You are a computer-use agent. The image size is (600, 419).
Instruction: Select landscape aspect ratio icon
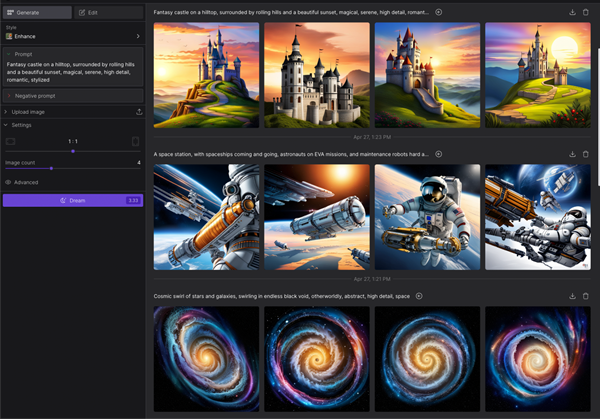click(x=11, y=141)
